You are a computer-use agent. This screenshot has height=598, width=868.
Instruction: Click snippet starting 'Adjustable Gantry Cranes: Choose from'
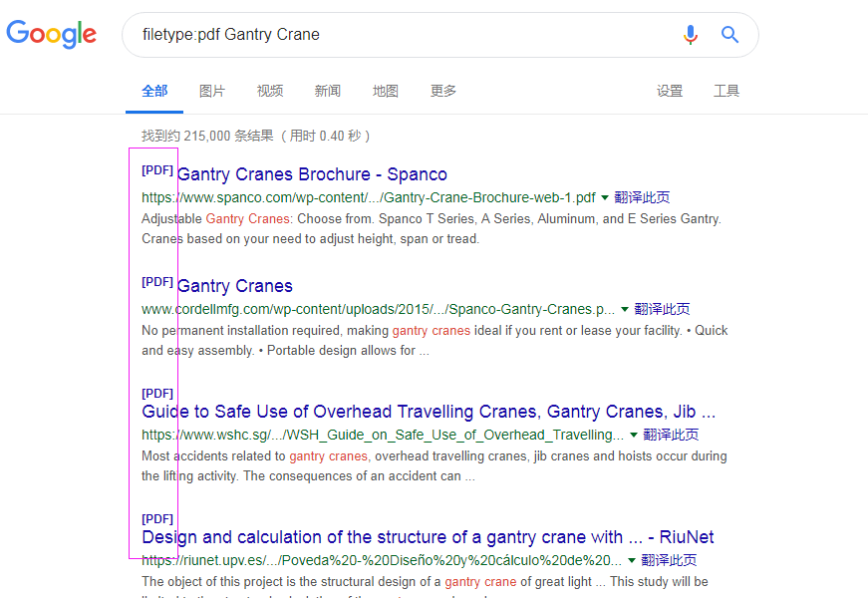pos(432,228)
